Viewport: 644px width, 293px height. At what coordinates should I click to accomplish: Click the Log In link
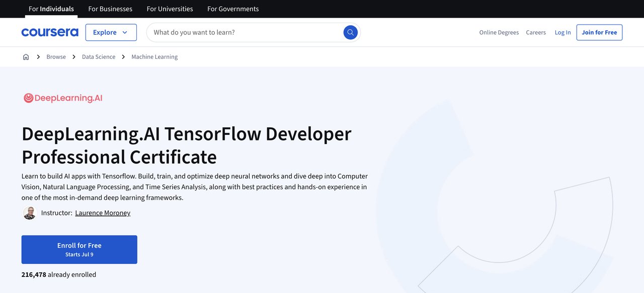click(562, 32)
